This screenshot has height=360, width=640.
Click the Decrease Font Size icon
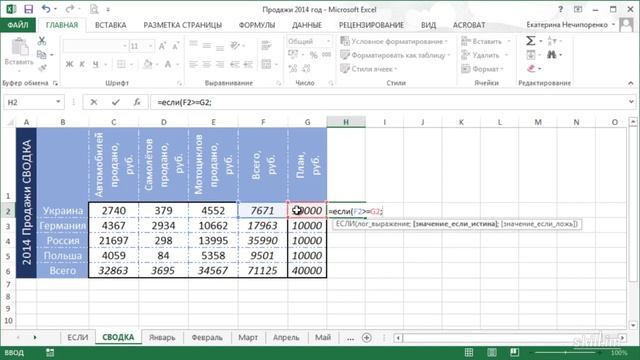(x=176, y=46)
